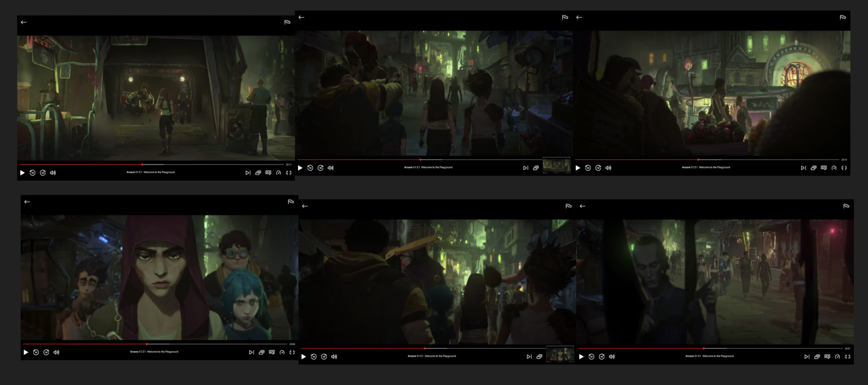Image resolution: width=868 pixels, height=385 pixels.
Task: Skip ahead 10 seconds in fruit stall scene player
Action: (x=598, y=168)
